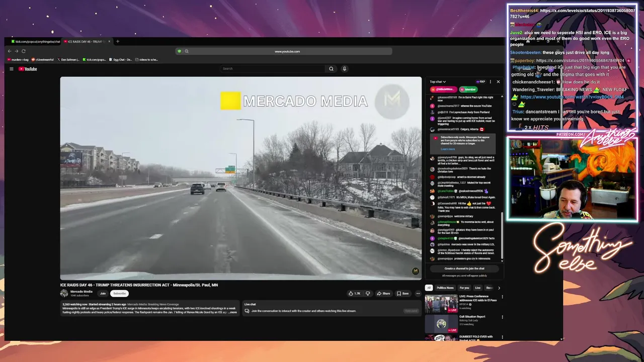Open youtube.com link in overlay chat

572,97
